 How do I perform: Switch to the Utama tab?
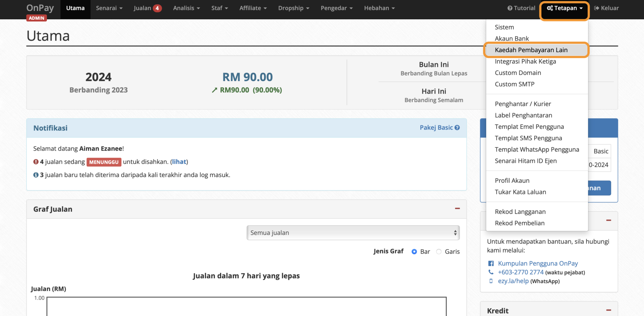pos(75,8)
